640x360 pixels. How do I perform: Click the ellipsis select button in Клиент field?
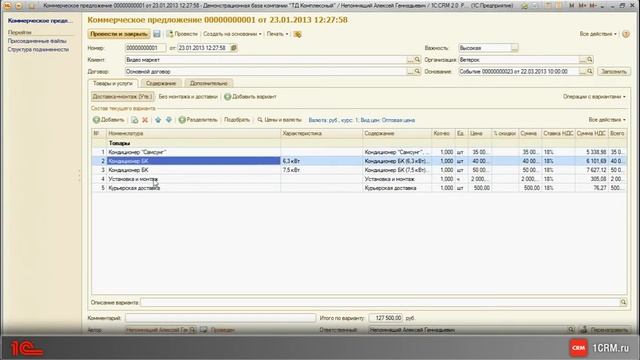(410, 60)
